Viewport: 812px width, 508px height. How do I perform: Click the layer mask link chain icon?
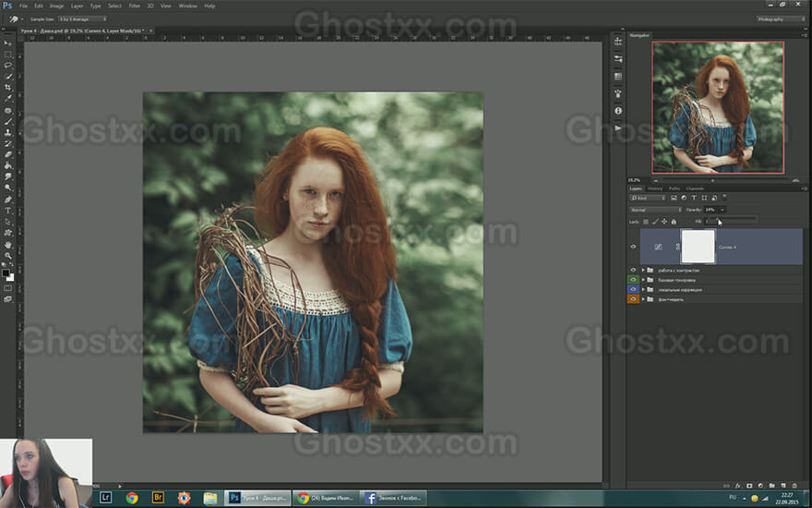pos(677,248)
